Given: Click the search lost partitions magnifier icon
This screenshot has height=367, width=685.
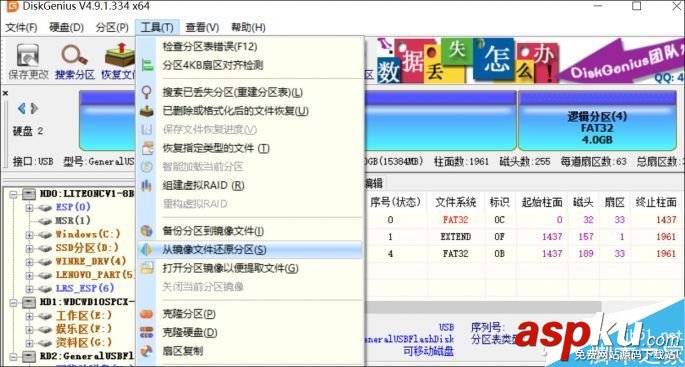Looking at the screenshot, I should [x=147, y=93].
